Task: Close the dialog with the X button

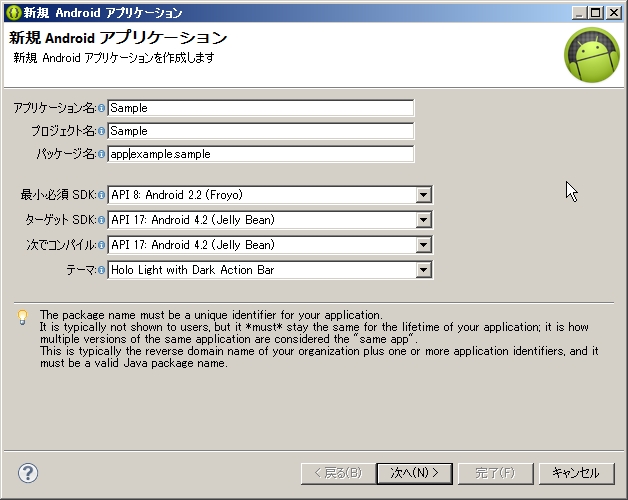Action: coord(614,13)
